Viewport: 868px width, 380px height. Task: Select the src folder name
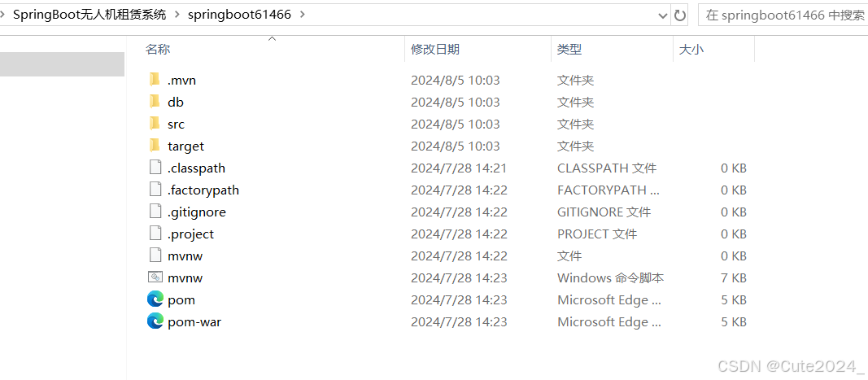(176, 124)
